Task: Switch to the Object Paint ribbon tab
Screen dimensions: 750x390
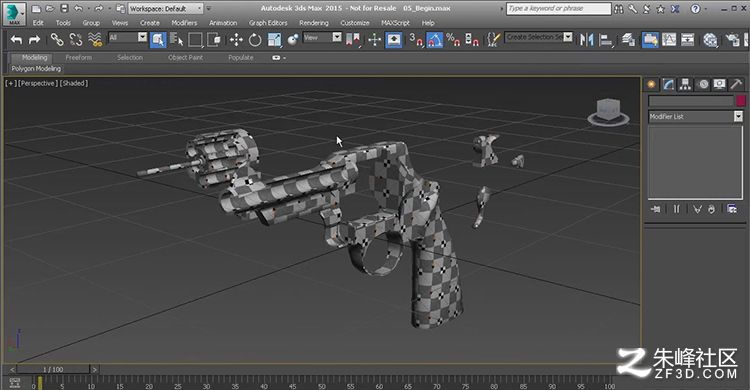Action: point(185,58)
